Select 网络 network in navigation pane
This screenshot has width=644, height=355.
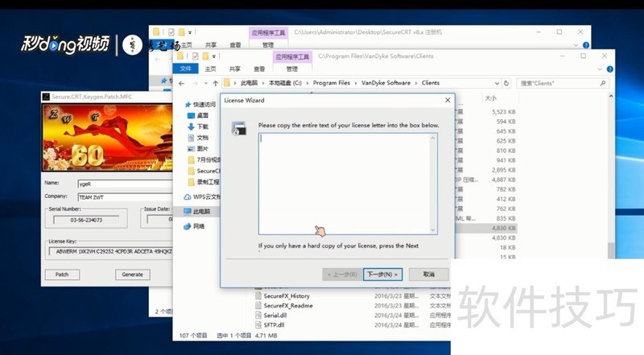click(194, 226)
